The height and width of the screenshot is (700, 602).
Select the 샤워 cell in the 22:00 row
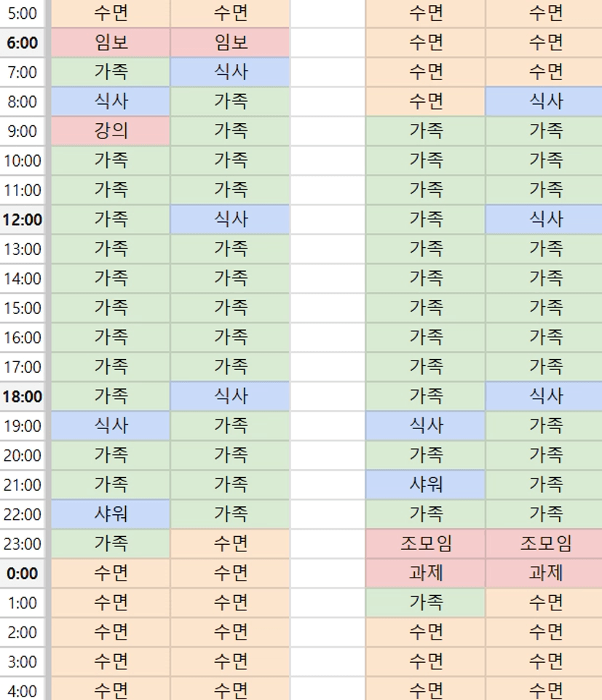tap(111, 514)
